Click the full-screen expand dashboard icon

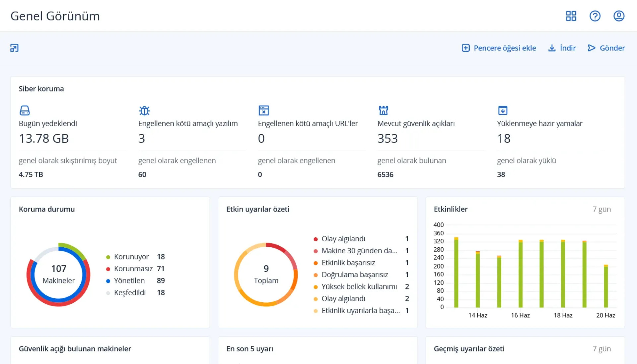point(14,48)
